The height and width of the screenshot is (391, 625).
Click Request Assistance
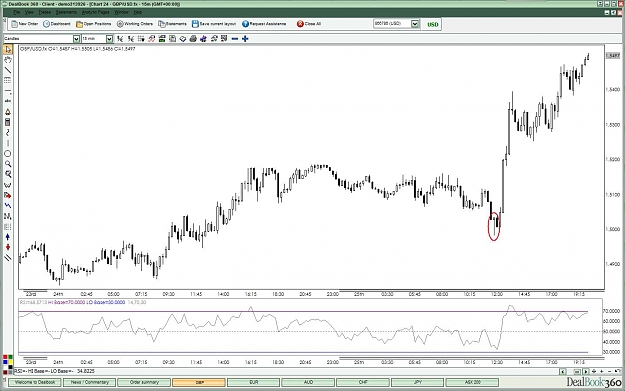264,24
